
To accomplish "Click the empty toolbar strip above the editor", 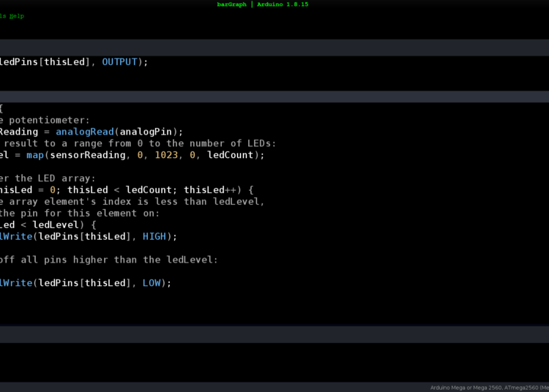I will (274, 48).
